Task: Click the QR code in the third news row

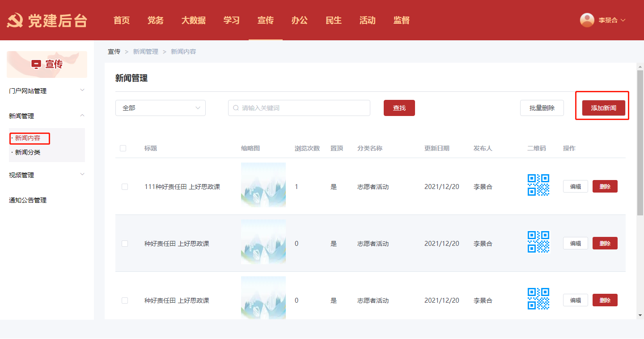Action: 538,299
